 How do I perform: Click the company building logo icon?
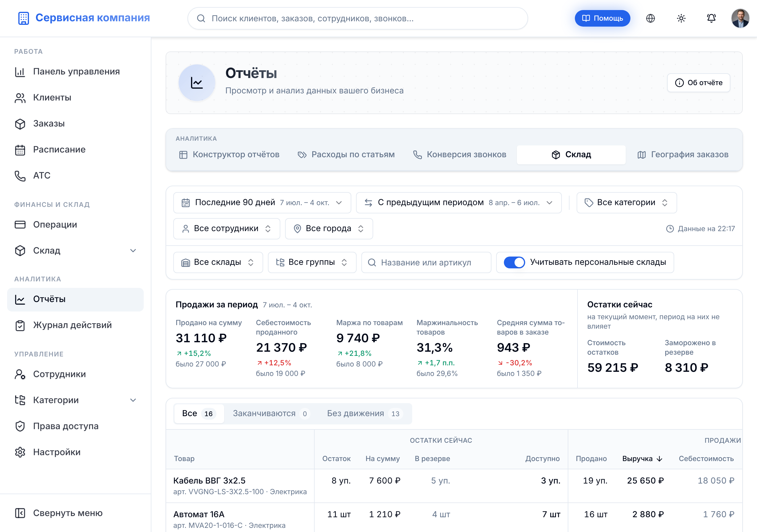click(23, 18)
